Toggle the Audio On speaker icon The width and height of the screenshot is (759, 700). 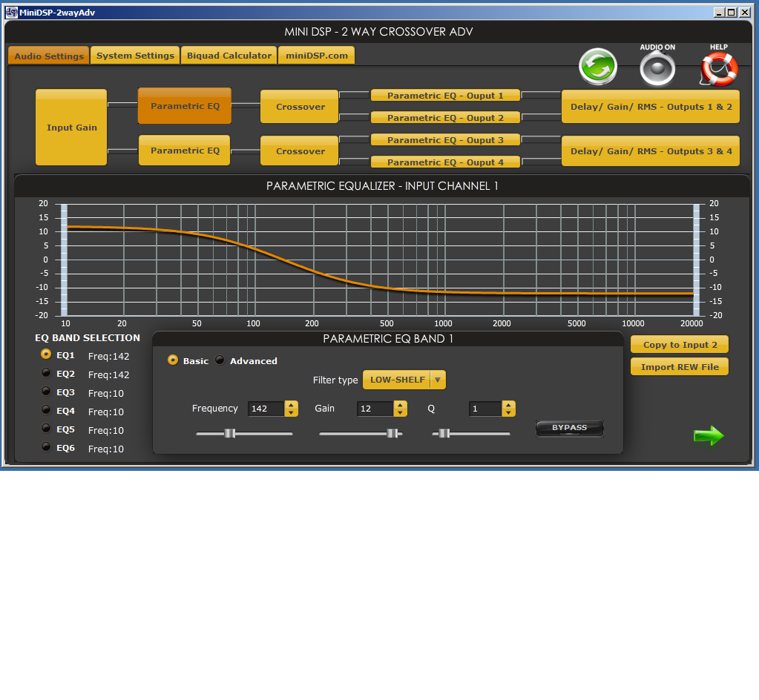point(657,69)
